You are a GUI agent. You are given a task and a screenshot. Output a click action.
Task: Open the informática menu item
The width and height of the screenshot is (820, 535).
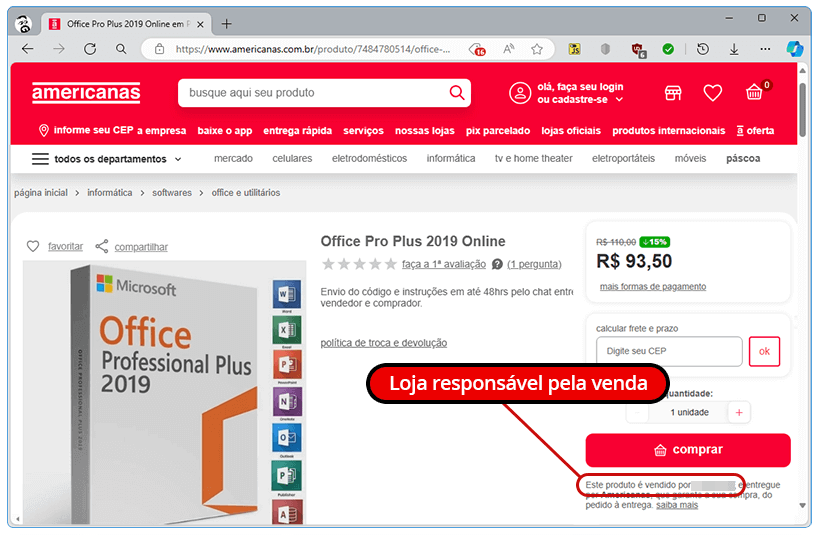(451, 158)
